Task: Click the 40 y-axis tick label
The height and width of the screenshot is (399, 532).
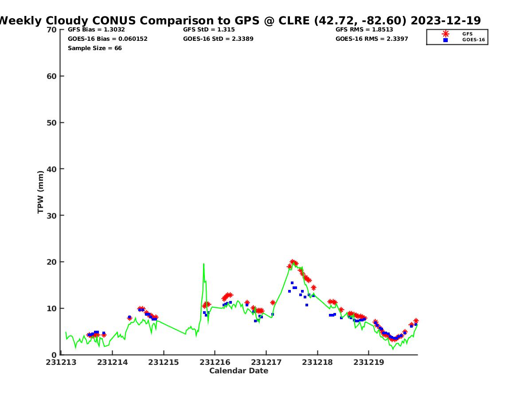Action: [51, 169]
